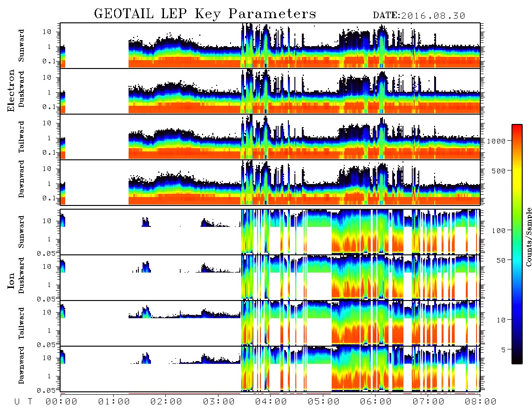532x410 pixels.
Task: Click the Electron Tailward spectrogram panel
Action: pos(270,137)
